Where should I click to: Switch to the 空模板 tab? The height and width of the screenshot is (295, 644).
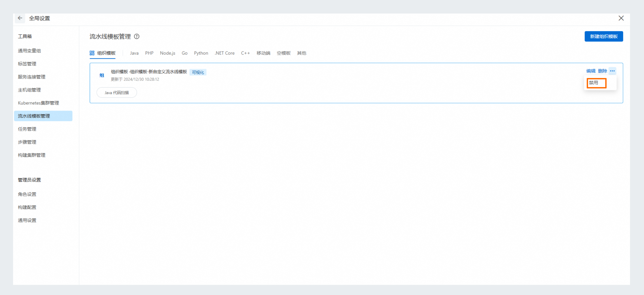point(283,53)
